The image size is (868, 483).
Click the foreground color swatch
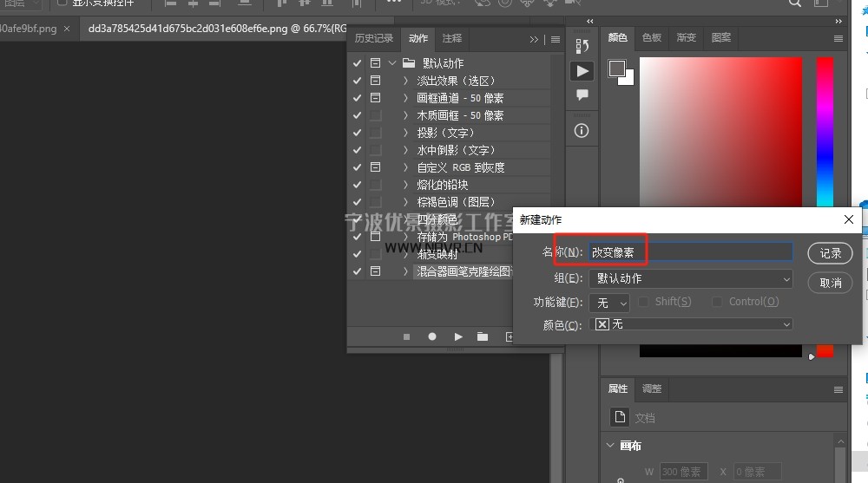coord(617,69)
